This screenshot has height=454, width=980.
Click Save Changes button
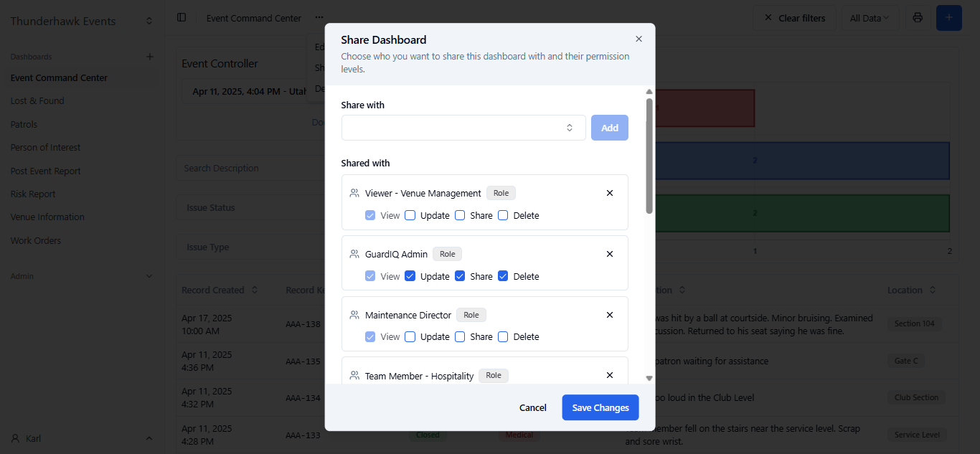tap(600, 407)
